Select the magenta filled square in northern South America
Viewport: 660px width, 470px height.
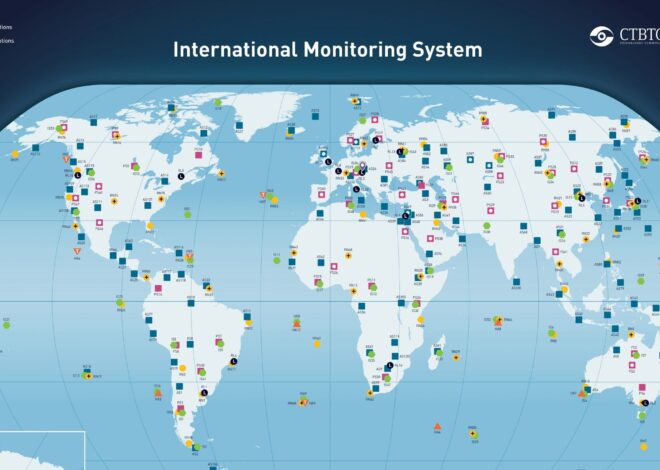pos(158,288)
